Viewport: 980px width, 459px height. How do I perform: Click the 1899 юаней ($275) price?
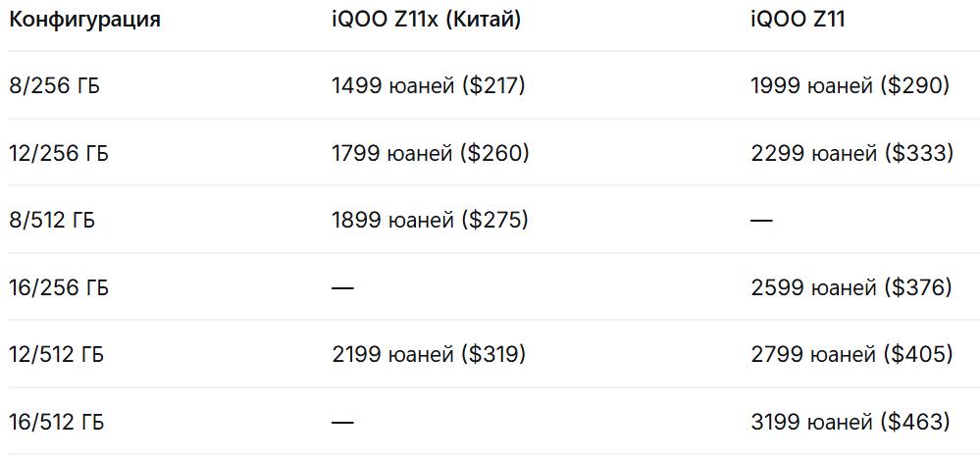click(x=430, y=221)
